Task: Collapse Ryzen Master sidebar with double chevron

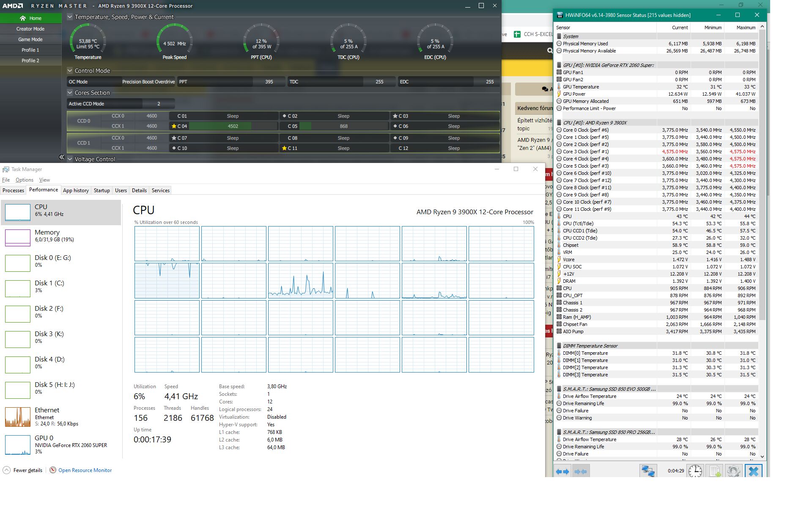Action: pyautogui.click(x=61, y=157)
